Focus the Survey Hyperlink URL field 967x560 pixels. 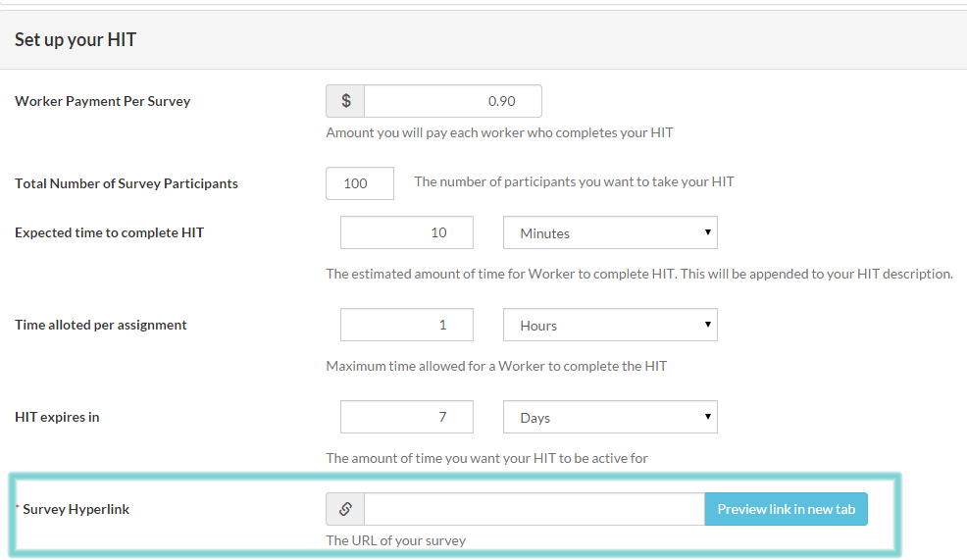tap(534, 509)
